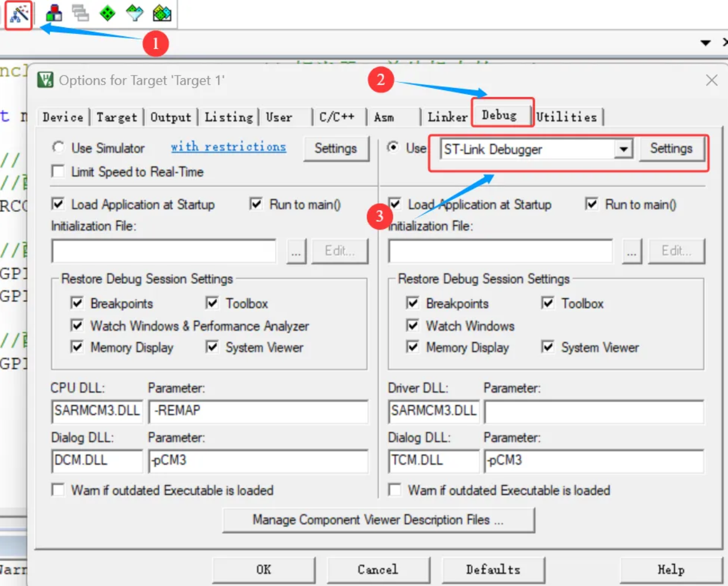Go to the User tab

(279, 117)
